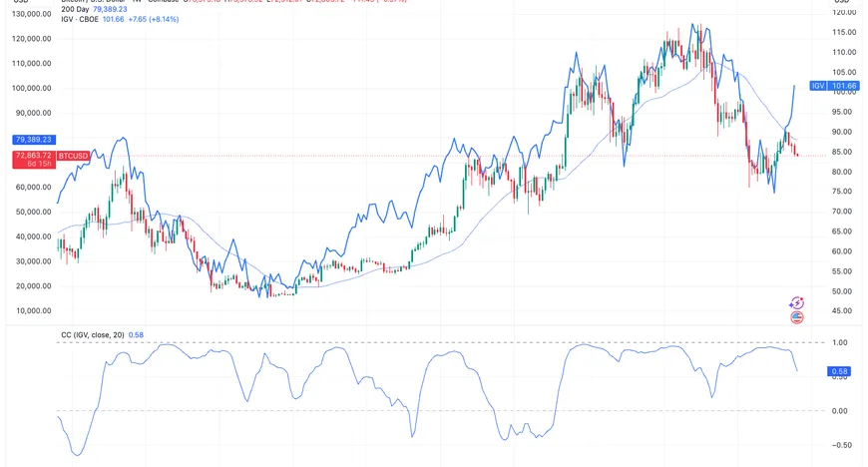Click the blue IGV 101.66 label on the right axis

coord(834,86)
